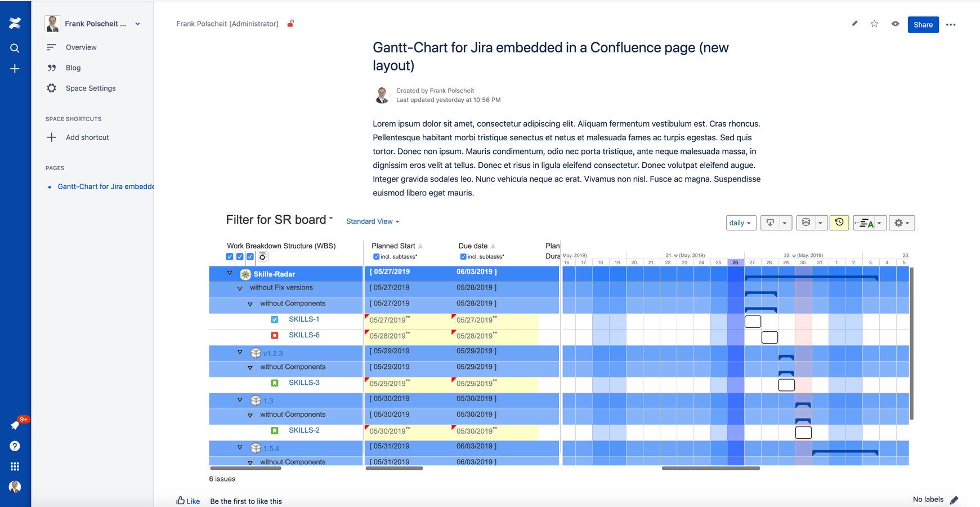Viewport: 980px width, 507px height.
Task: Click the Like link
Action: [188, 501]
